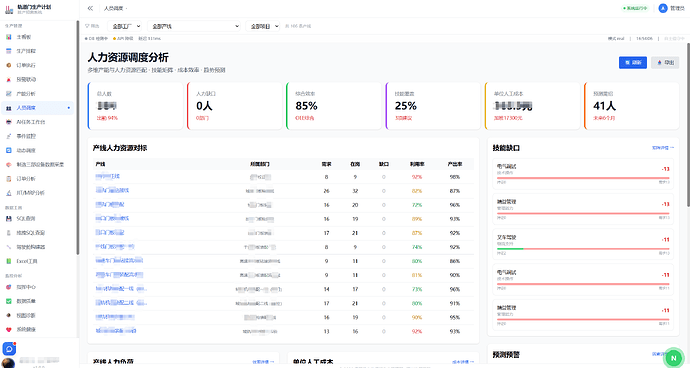Select the 产能分析 chart icon in sidebar
Image resolution: width=690 pixels, height=368 pixels.
point(8,94)
